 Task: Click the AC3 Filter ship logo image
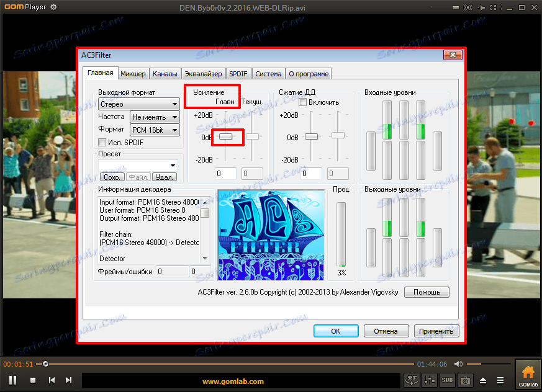[271, 235]
